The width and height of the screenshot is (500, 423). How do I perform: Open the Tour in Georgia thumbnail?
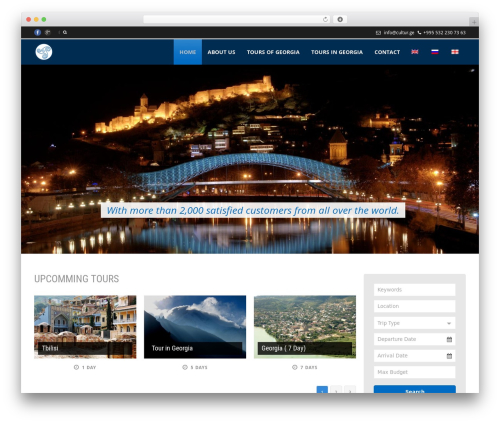click(195, 327)
